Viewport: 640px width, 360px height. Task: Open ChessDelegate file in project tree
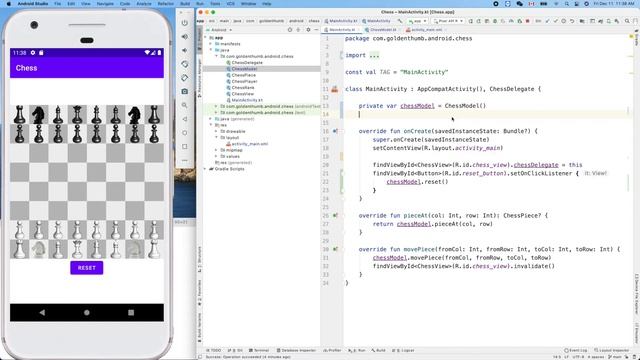[247, 62]
